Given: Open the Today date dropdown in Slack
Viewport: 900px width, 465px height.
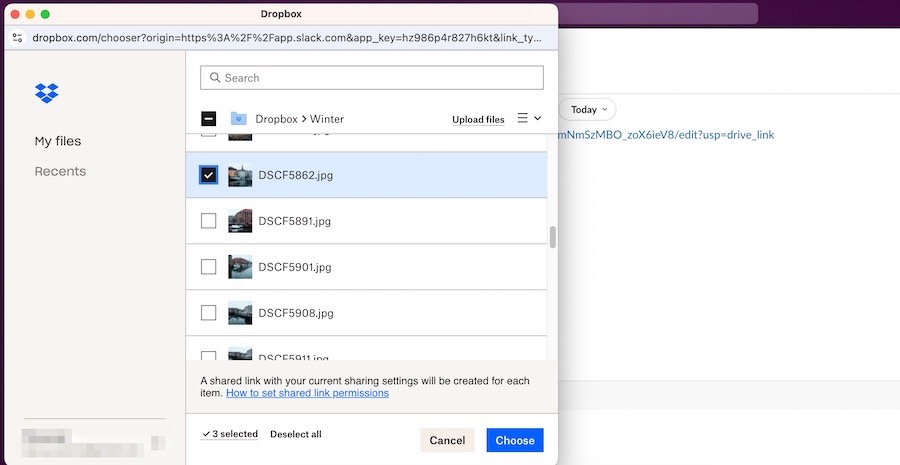Looking at the screenshot, I should pos(589,110).
